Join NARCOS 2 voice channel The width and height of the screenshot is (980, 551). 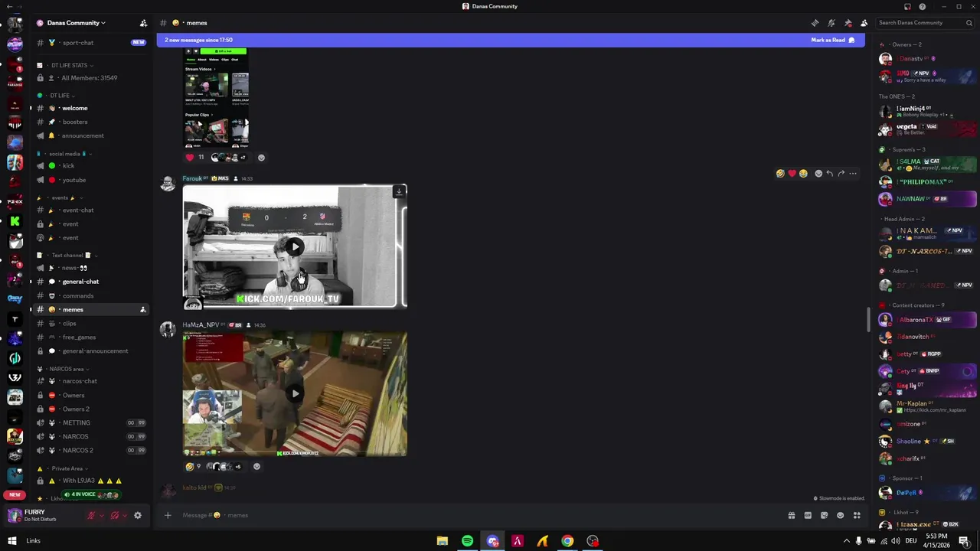point(91,450)
